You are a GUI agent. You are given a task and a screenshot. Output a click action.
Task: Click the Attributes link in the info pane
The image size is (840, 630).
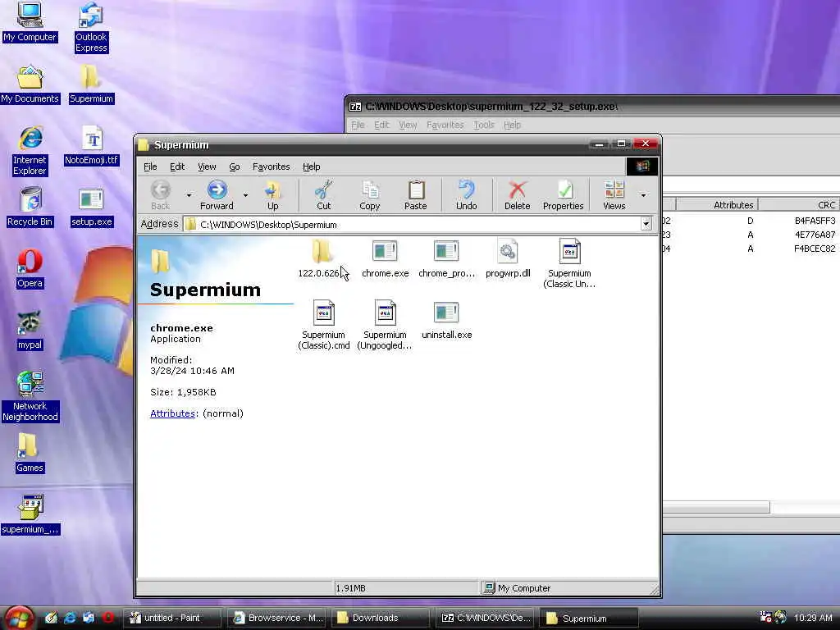[x=172, y=413]
